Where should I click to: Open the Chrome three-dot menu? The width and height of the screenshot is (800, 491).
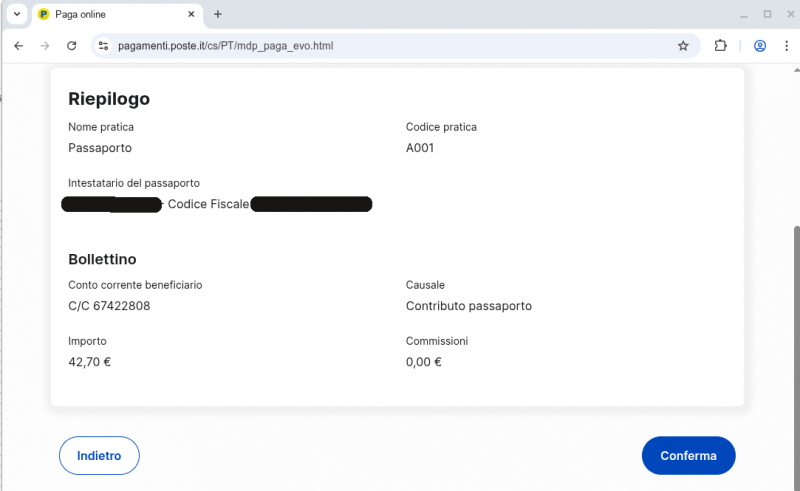785,46
